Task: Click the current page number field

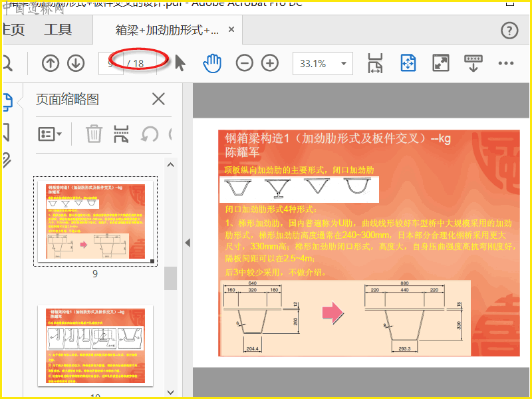Action: tap(110, 63)
